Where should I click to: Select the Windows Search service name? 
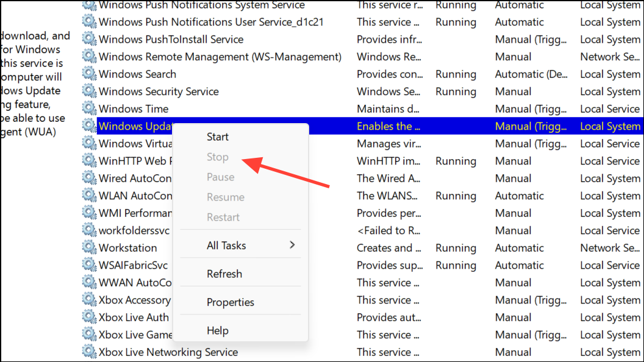click(137, 74)
